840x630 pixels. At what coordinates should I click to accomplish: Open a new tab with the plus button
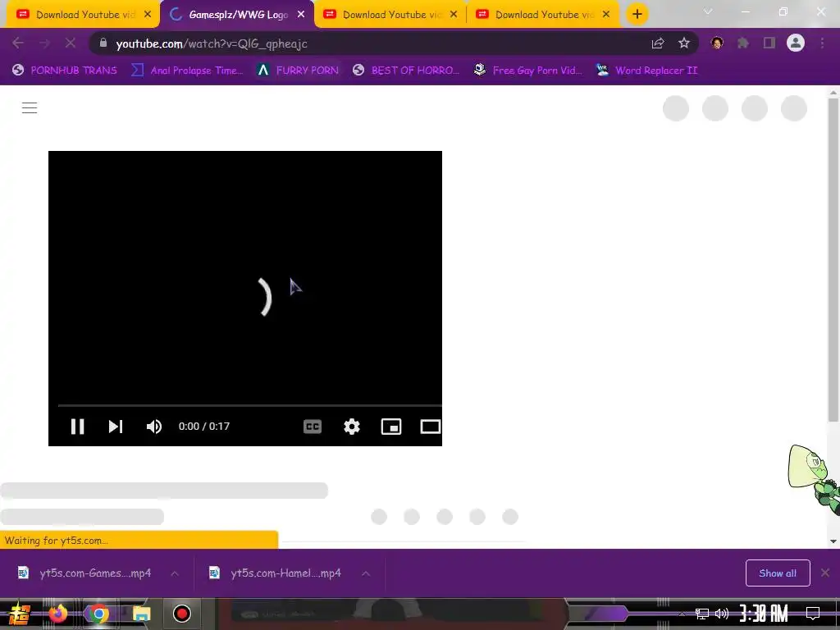(x=637, y=15)
